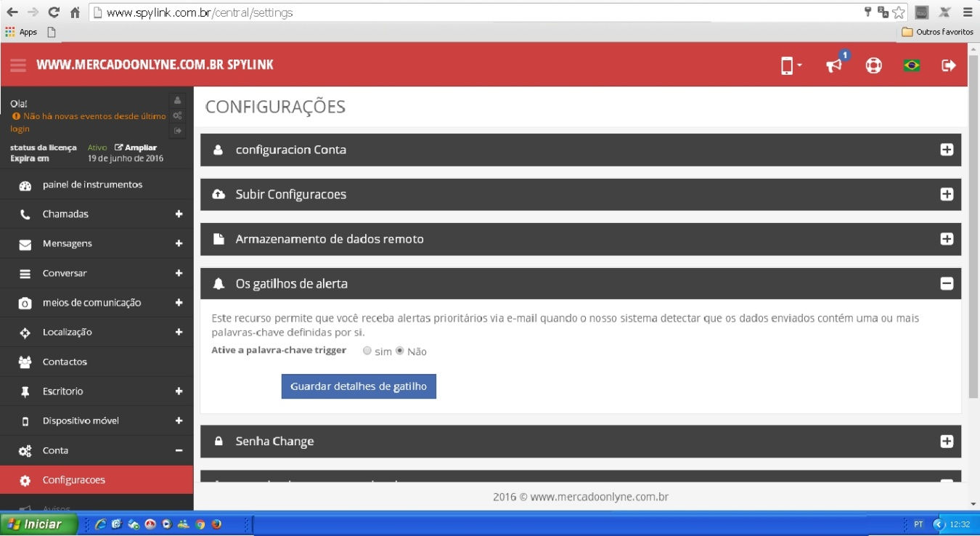Viewport: 980px width, 536px height.
Task: Open the hamburger menu in red header
Action: (x=18, y=65)
